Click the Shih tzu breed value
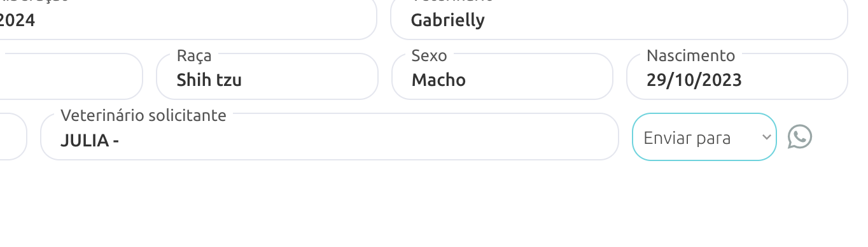The image size is (868, 247). 209,80
